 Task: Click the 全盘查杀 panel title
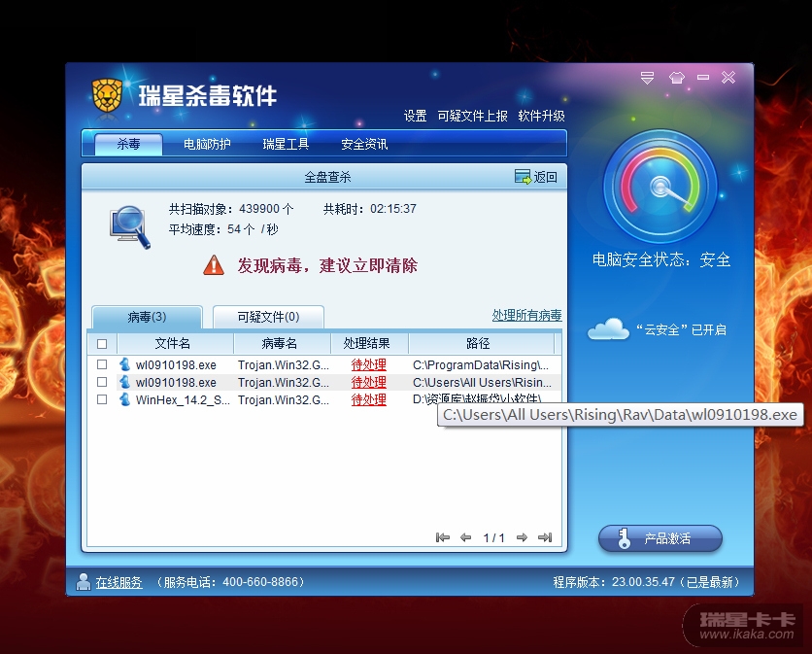pyautogui.click(x=327, y=177)
